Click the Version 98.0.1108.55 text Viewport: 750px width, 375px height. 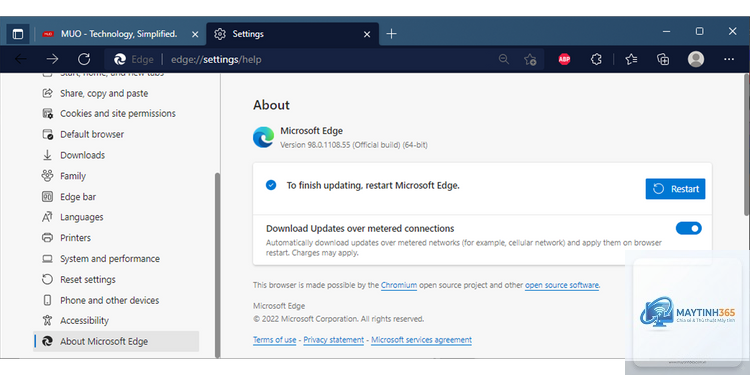(353, 145)
